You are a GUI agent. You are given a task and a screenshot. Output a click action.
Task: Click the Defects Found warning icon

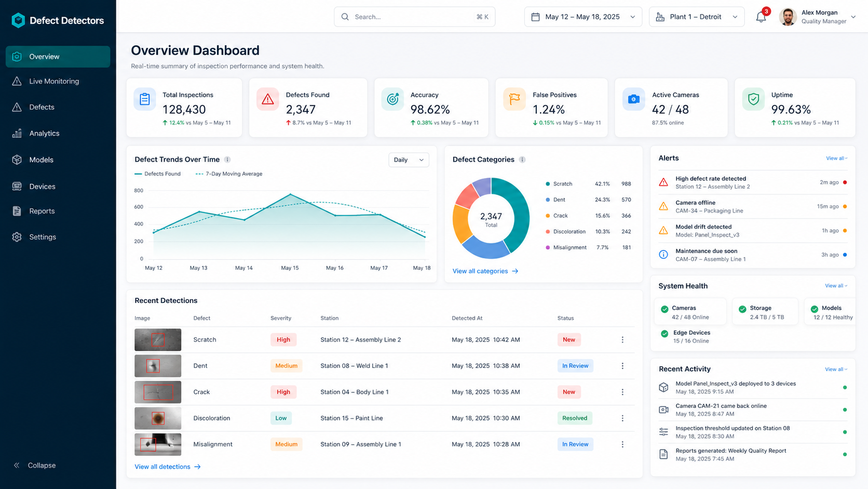point(267,99)
